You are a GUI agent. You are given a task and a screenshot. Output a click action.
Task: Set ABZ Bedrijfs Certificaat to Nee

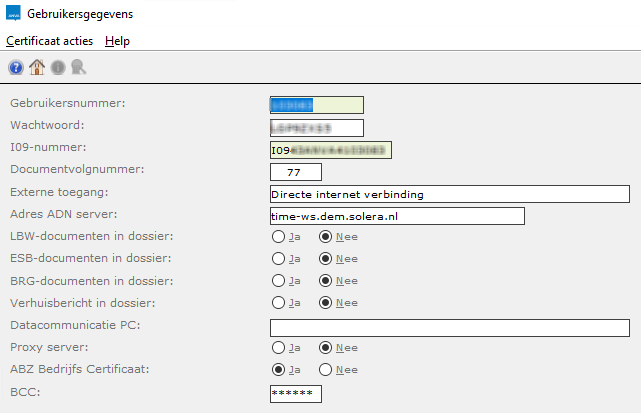pos(326,370)
